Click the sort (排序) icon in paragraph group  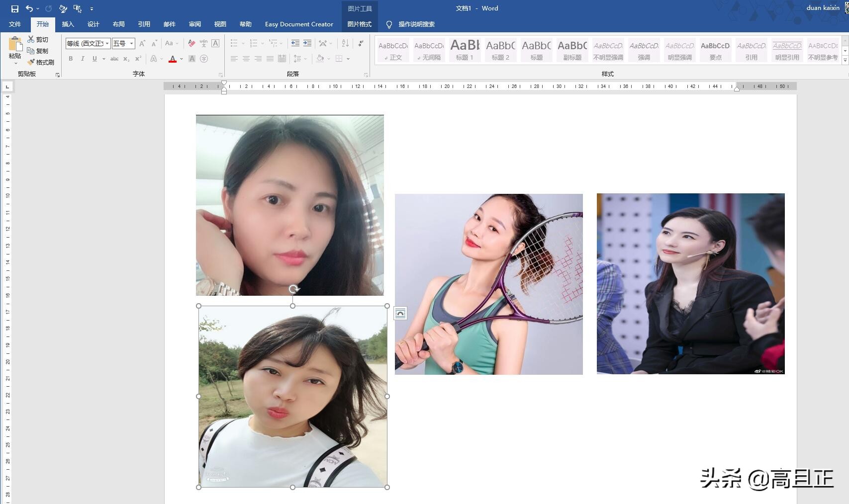pos(345,43)
